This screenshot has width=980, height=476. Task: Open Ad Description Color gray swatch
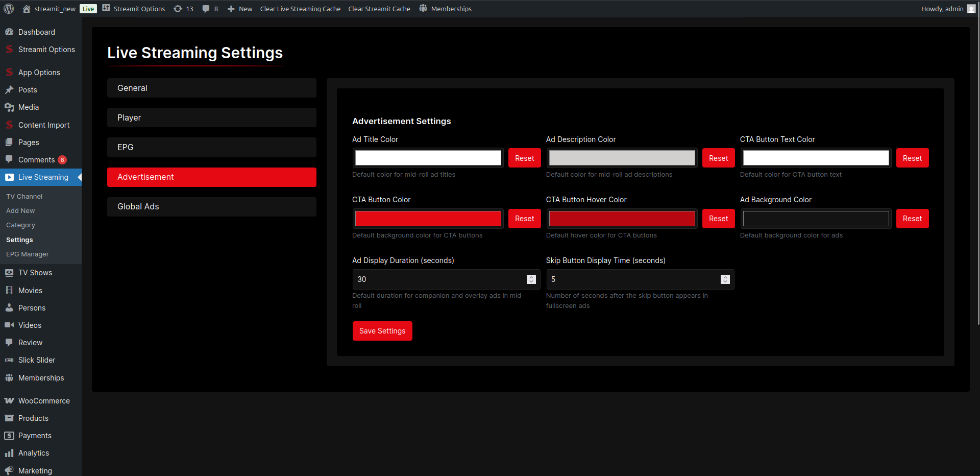coord(622,158)
